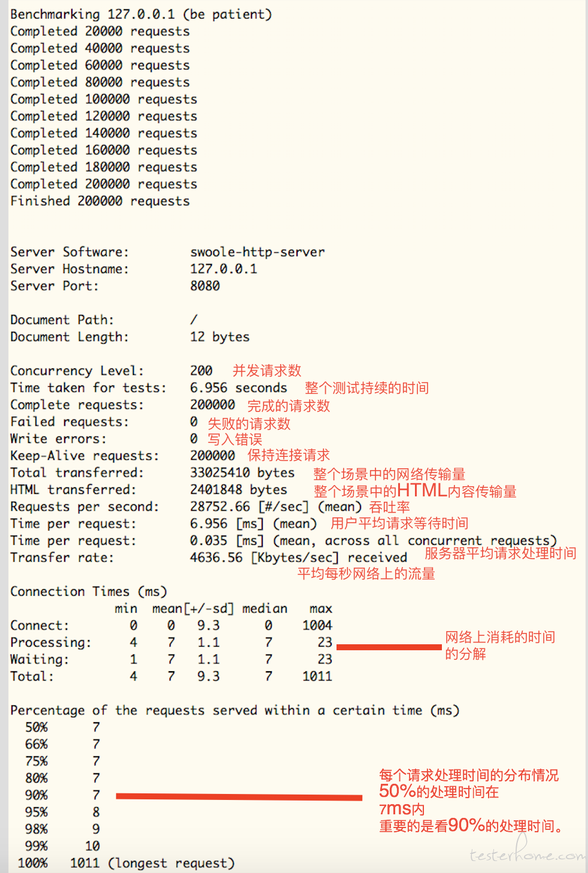Click the '6.956 seconds' time taken value
Screen dimensions: 588x873
coord(238,388)
